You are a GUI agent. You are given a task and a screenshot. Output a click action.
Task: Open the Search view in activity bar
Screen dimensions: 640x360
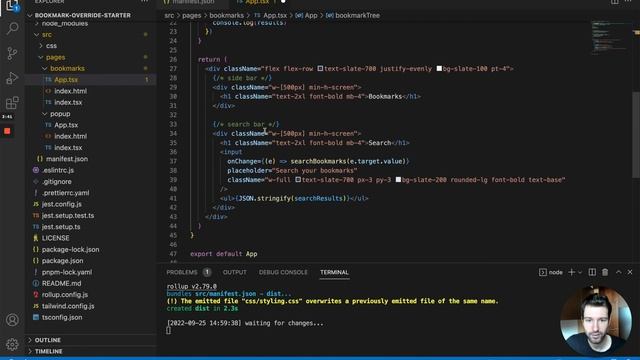click(12, 28)
